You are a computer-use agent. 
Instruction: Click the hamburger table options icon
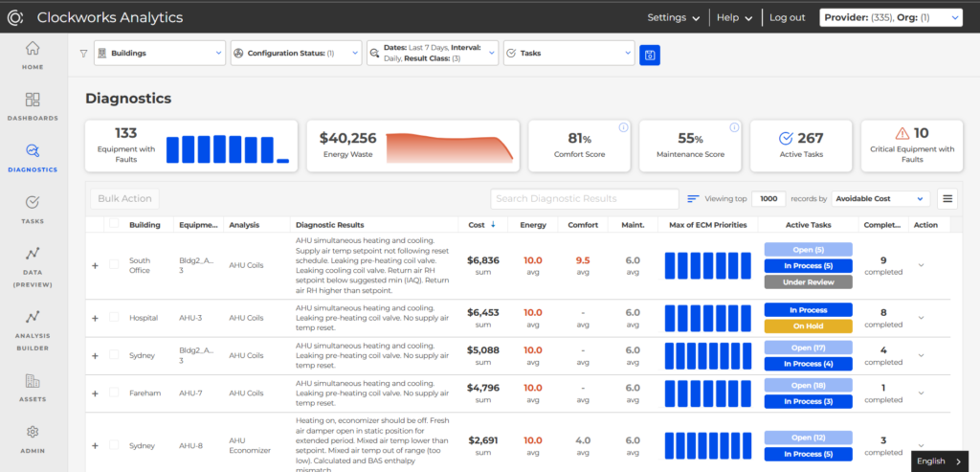(x=947, y=199)
